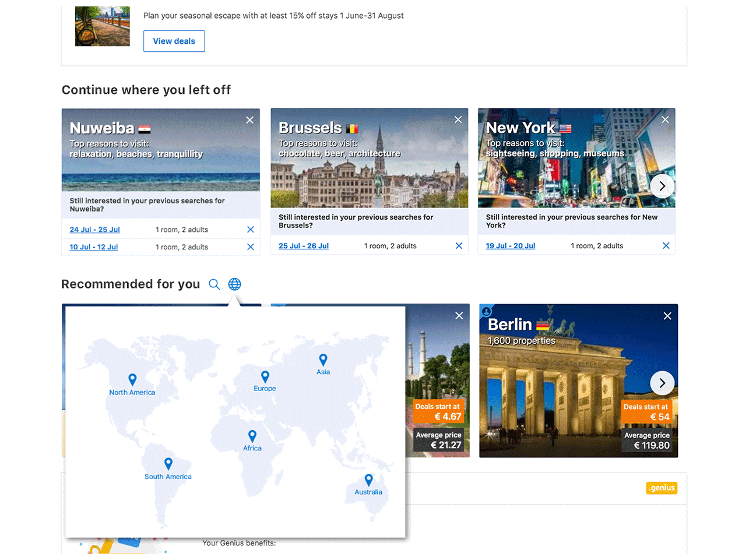Open Brussels 25 Jul - 26 Jul search
735x560 pixels.
pos(303,246)
